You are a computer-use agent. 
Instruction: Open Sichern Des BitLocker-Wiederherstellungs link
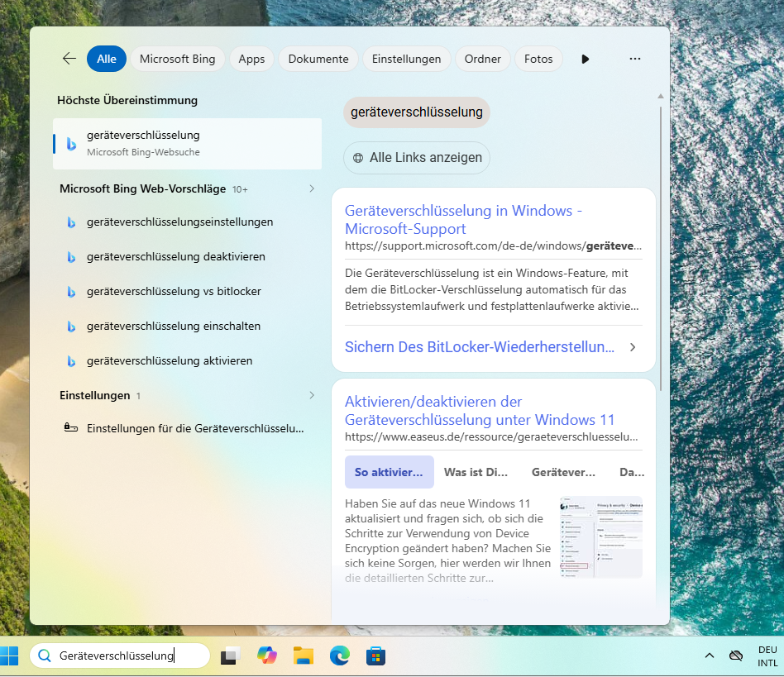click(480, 347)
